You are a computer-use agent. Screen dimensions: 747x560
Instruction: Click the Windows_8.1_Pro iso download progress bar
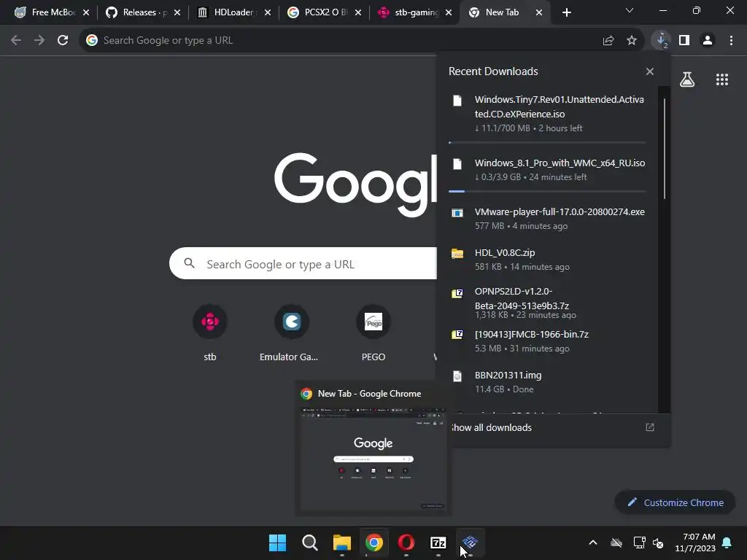[547, 192]
